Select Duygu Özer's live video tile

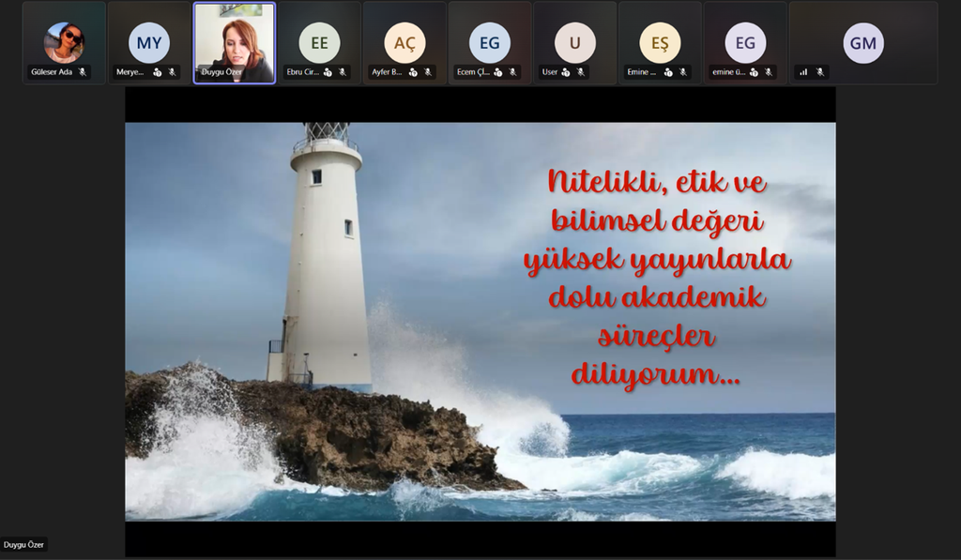(235, 42)
